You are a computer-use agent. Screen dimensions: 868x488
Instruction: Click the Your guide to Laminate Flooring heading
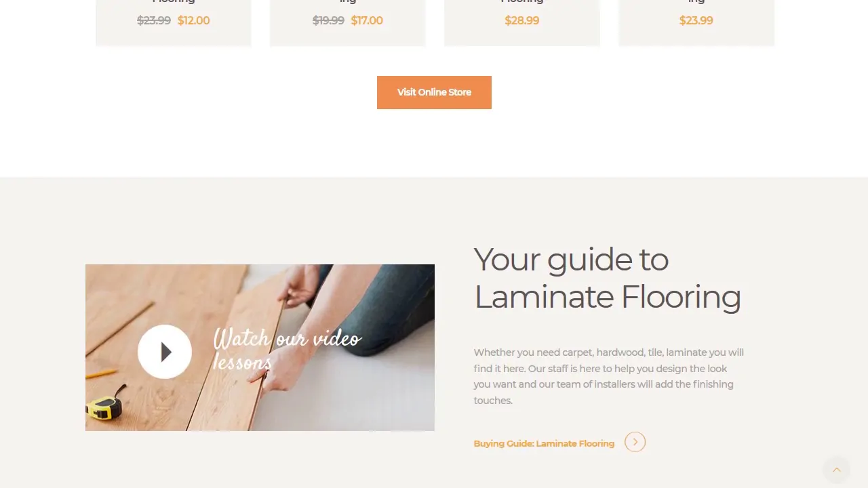coord(607,278)
